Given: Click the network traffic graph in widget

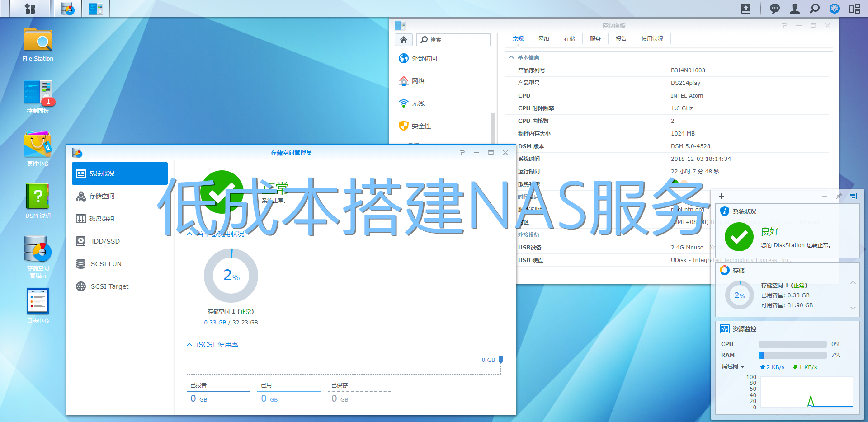Looking at the screenshot, I should [806, 392].
